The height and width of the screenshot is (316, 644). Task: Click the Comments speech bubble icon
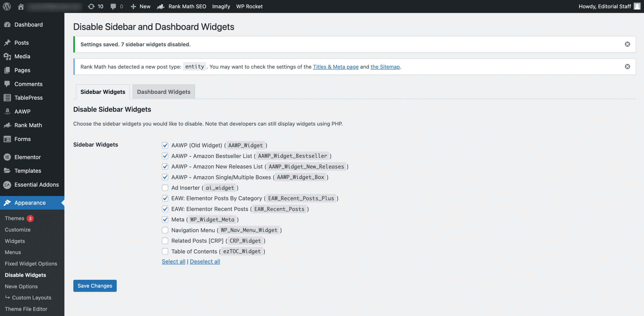coord(7,84)
